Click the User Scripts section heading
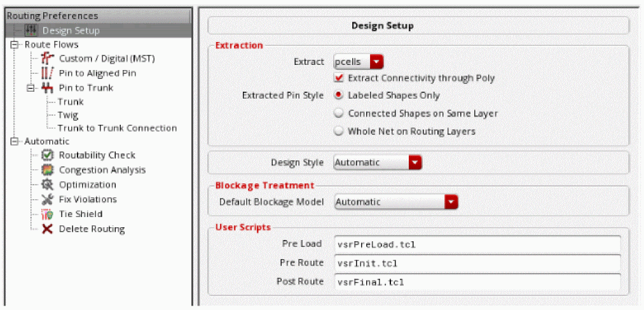The image size is (644, 310). 243,227
